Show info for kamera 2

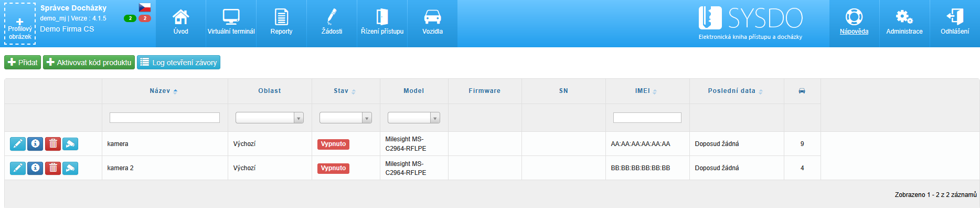click(x=35, y=168)
